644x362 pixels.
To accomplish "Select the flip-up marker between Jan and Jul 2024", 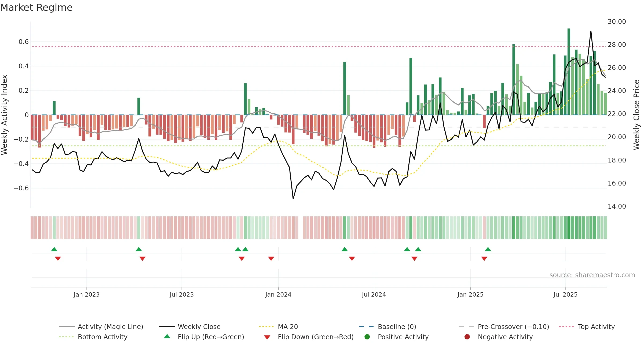I will coord(345,249).
